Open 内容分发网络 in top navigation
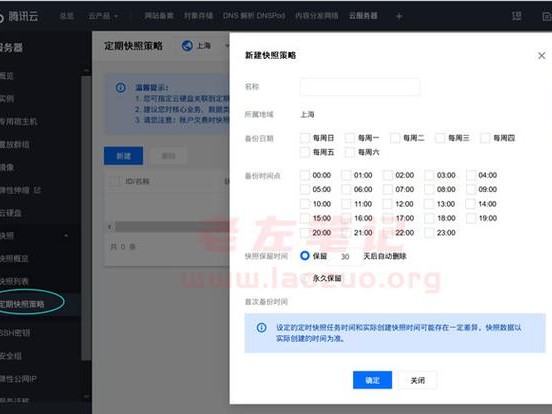The width and height of the screenshot is (552, 414). [317, 16]
